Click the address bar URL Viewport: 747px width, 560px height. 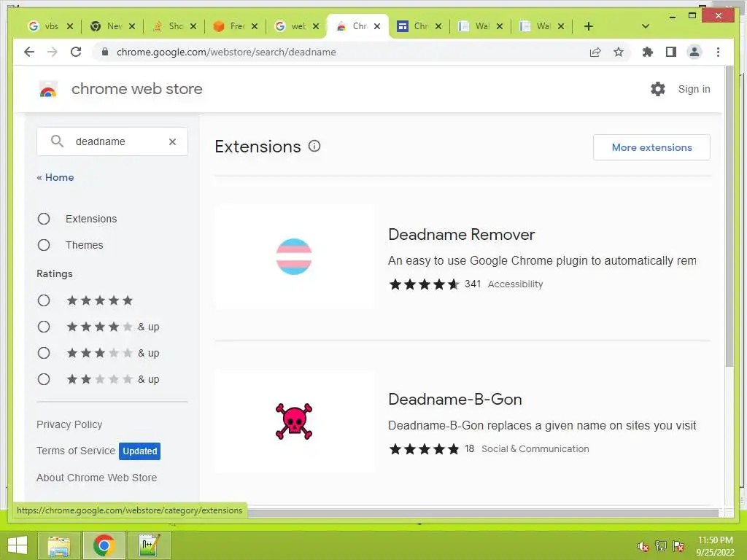226,52
